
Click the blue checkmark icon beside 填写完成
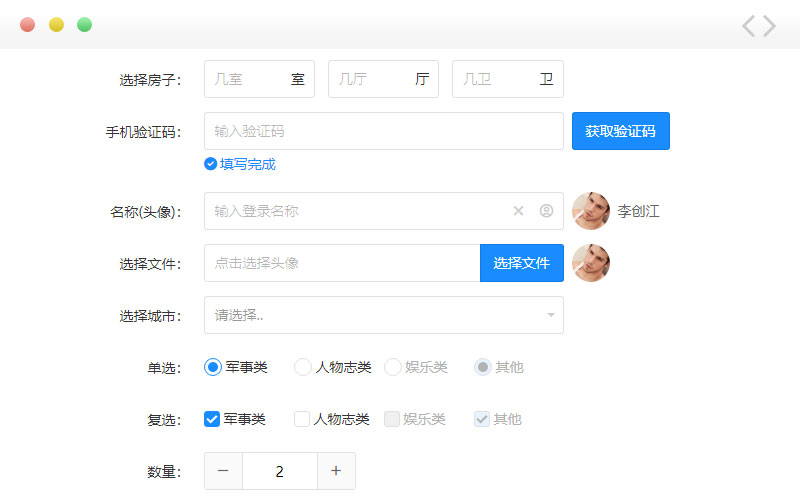point(210,164)
